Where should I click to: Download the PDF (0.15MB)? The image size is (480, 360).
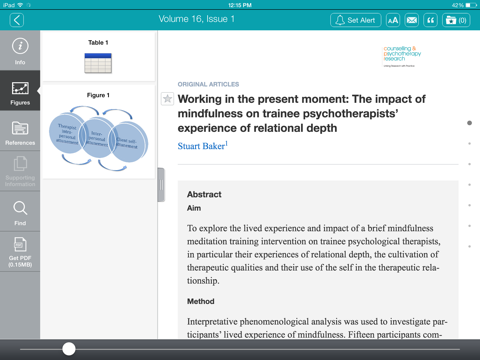20,252
